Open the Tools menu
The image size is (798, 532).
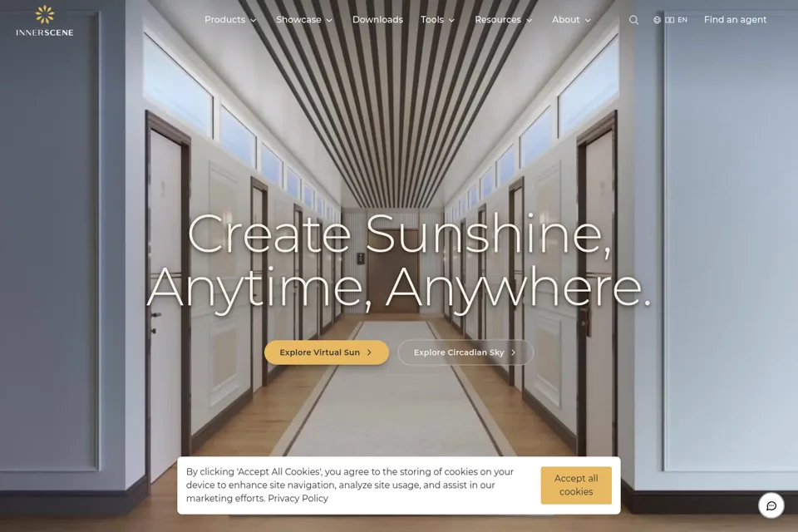[438, 20]
